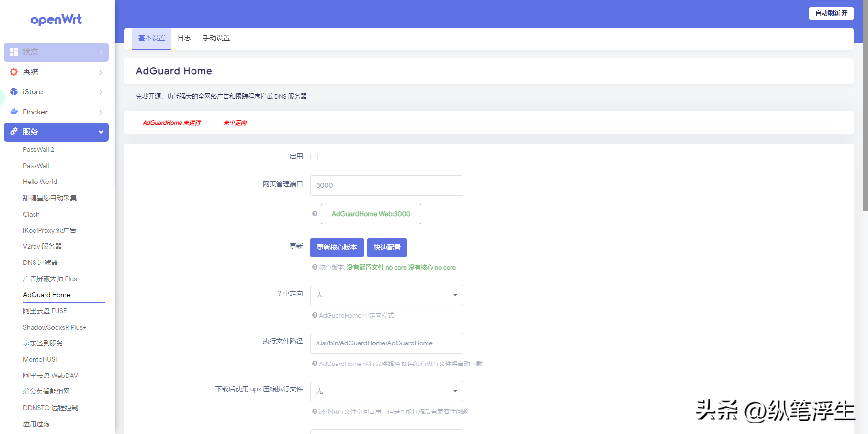Image resolution: width=868 pixels, height=434 pixels.
Task: Select AdGuard Home in the sidebar
Action: click(x=46, y=295)
